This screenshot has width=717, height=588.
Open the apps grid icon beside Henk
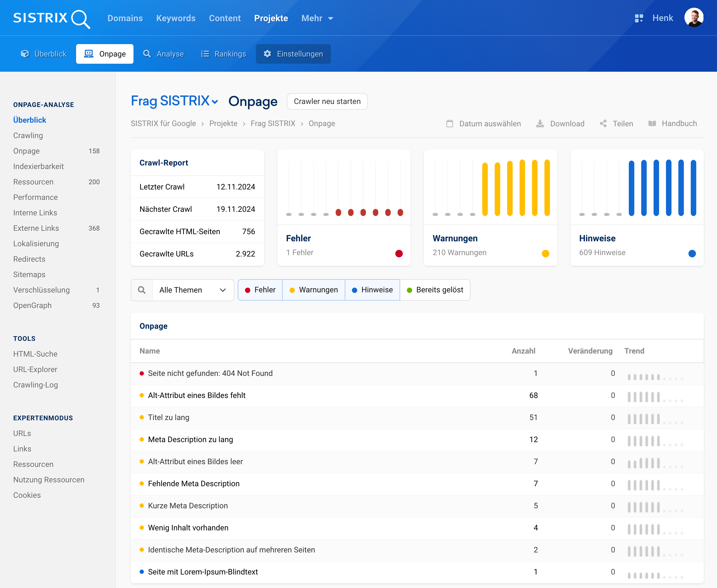(x=639, y=18)
